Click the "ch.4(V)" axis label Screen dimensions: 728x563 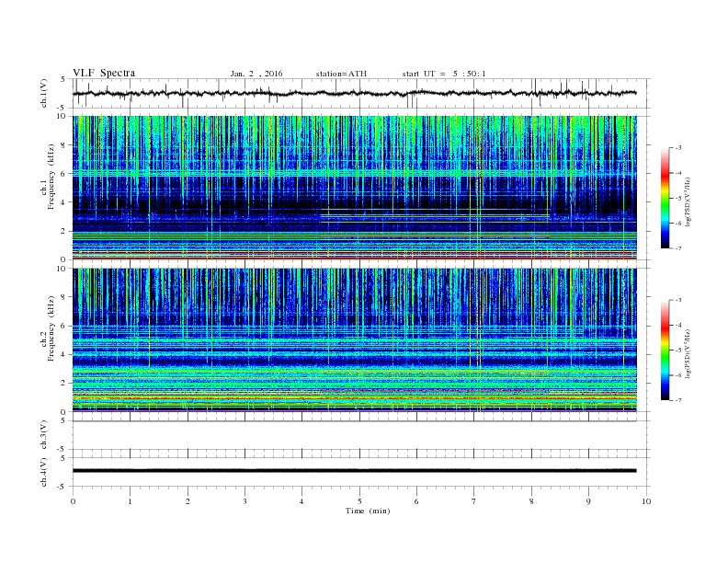tap(44, 472)
